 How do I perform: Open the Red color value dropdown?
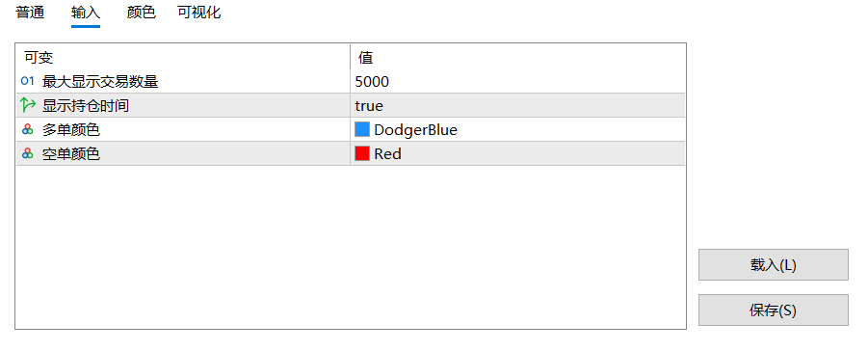(517, 153)
